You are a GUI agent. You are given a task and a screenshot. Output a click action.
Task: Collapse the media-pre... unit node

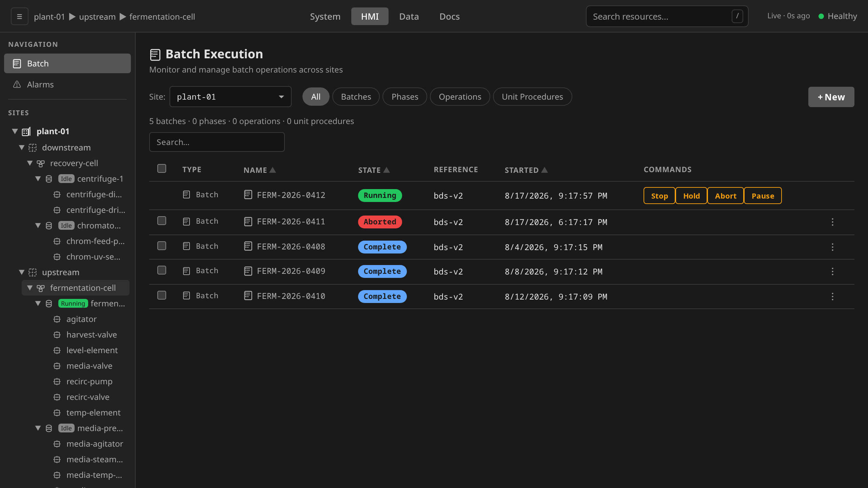38,428
